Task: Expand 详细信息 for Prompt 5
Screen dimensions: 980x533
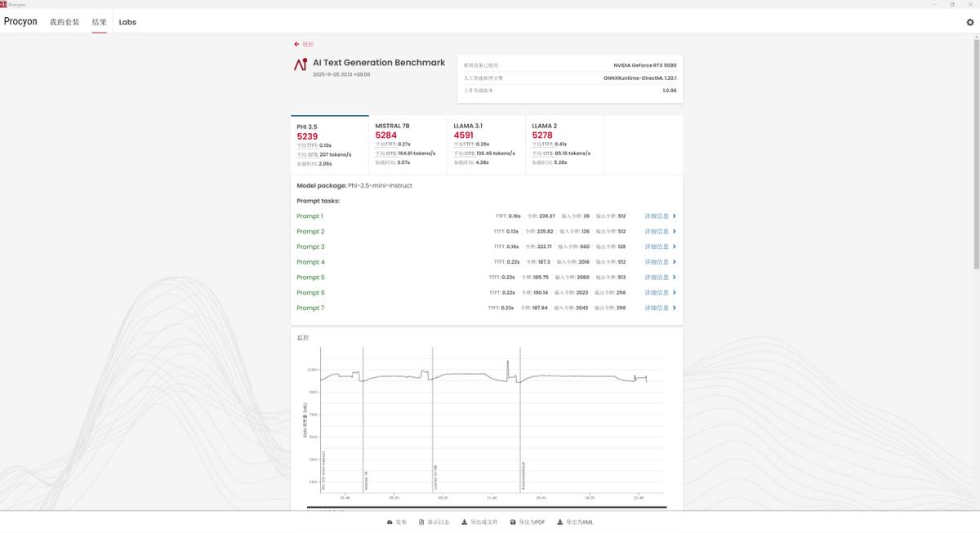Action: click(x=660, y=278)
